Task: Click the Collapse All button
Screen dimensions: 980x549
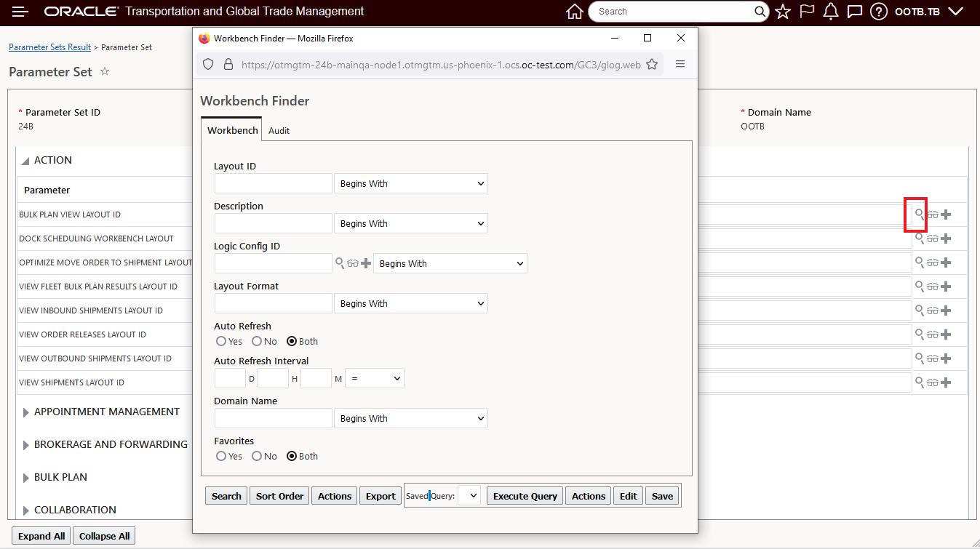Action: pyautogui.click(x=104, y=536)
